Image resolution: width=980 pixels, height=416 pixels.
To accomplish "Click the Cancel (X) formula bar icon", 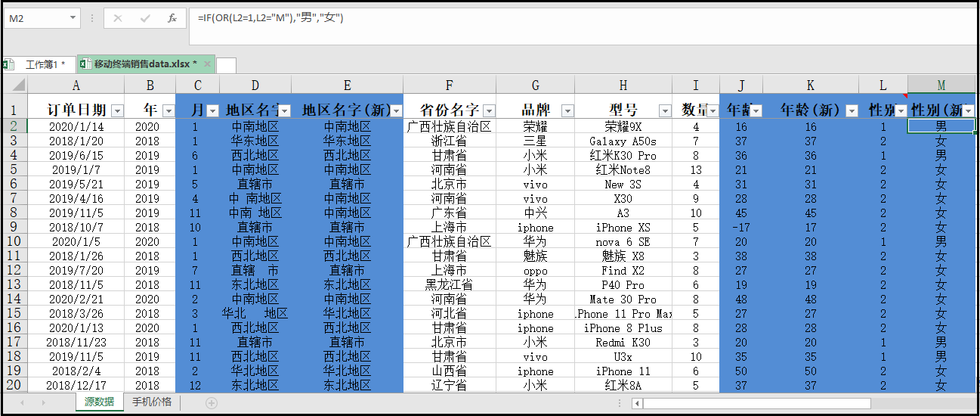I will pos(118,18).
